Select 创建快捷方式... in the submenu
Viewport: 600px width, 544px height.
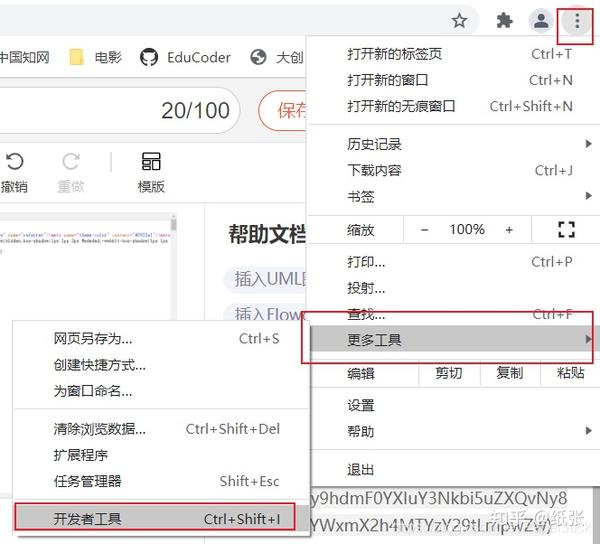tap(161, 365)
